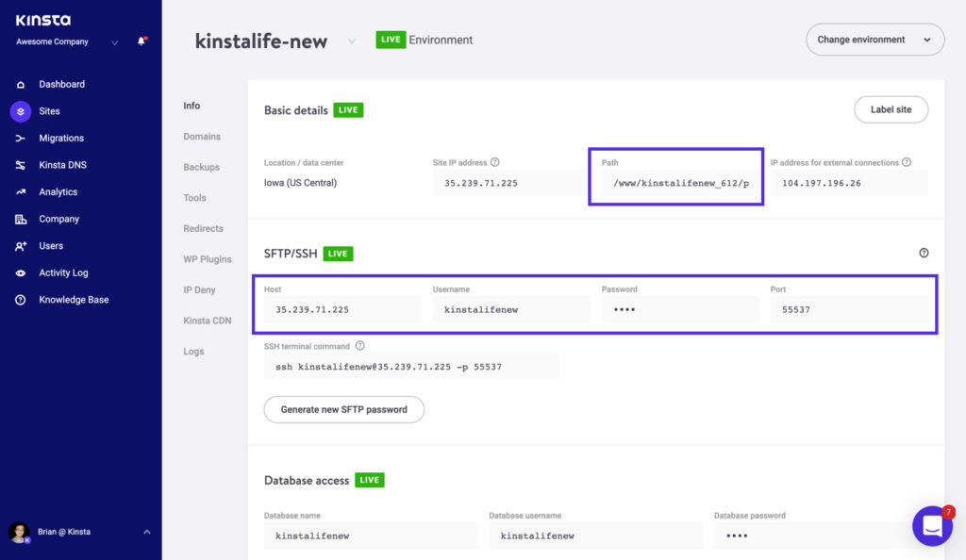The image size is (966, 560).
Task: Click kinstalife-new site title
Action: (261, 41)
